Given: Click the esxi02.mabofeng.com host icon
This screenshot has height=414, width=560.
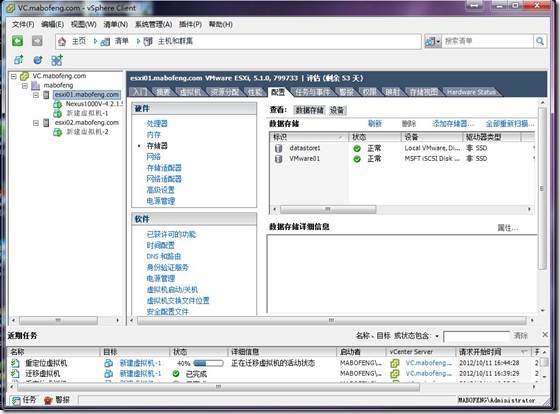Looking at the screenshot, I should click(46, 123).
